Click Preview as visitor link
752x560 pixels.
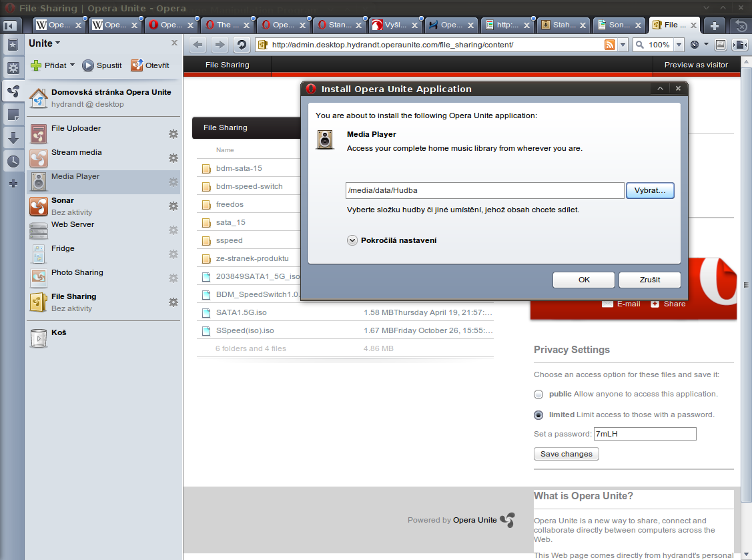click(x=696, y=65)
